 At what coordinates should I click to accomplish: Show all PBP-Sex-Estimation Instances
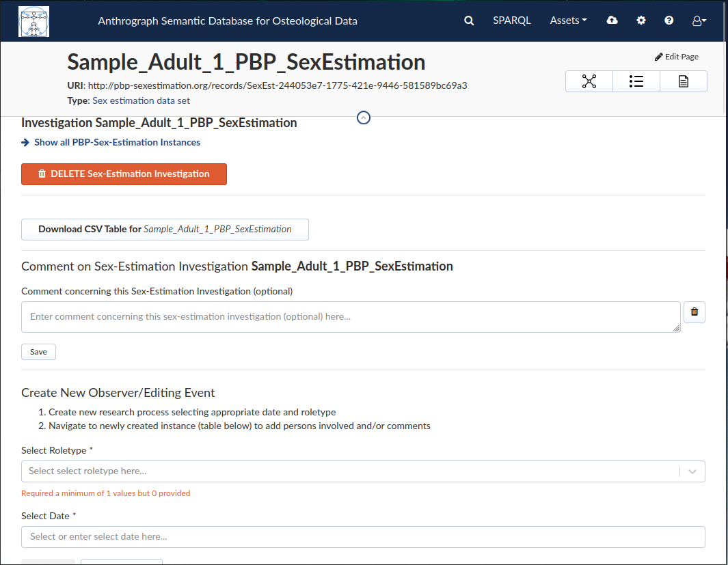pyautogui.click(x=117, y=142)
